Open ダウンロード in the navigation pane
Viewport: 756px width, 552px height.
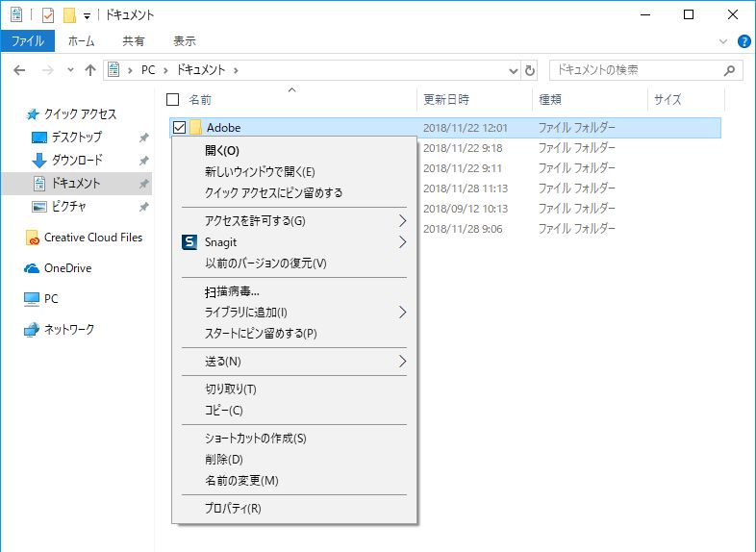(x=77, y=160)
